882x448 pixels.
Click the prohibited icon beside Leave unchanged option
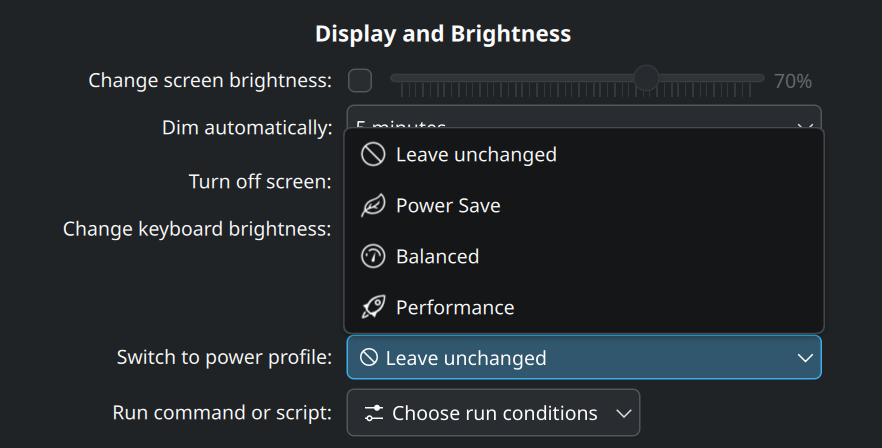point(373,154)
